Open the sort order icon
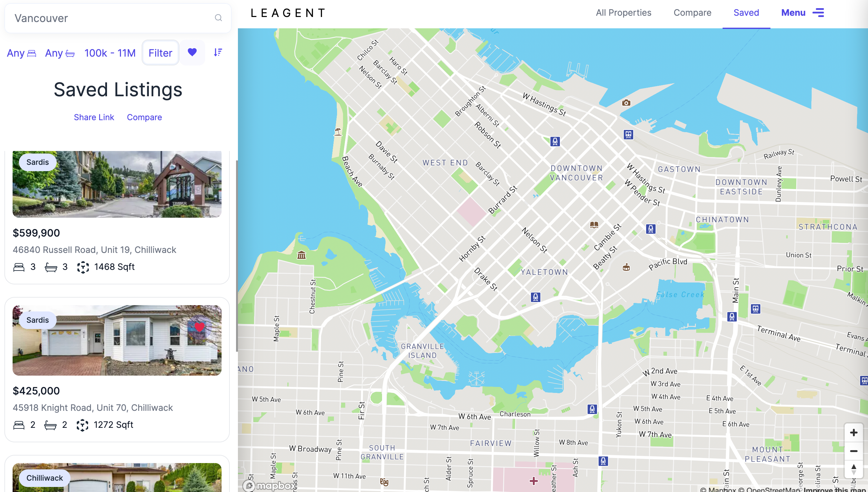 point(218,52)
